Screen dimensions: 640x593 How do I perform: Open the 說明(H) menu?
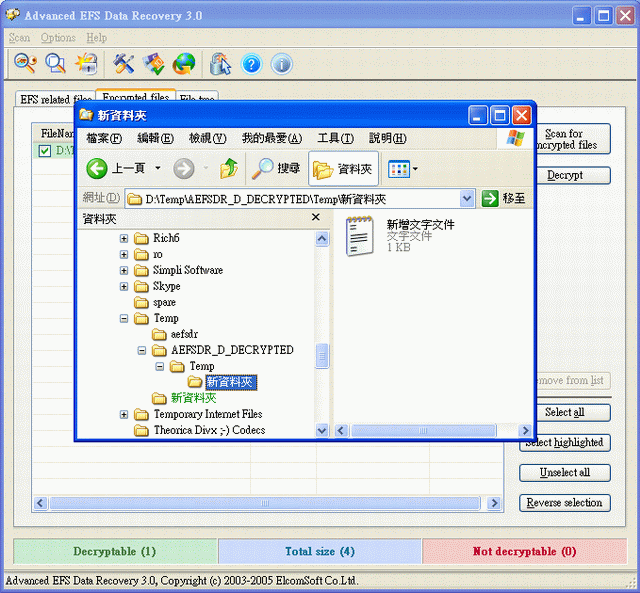387,138
